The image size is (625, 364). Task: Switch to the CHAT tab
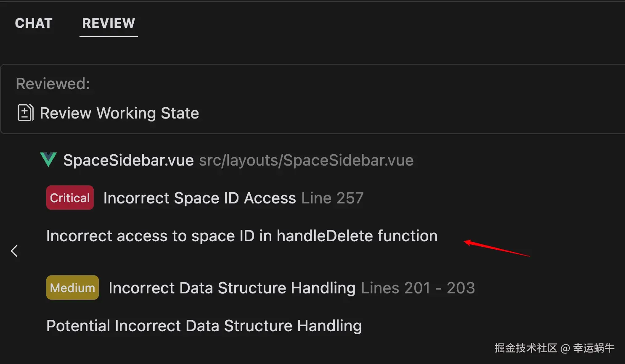click(x=34, y=23)
